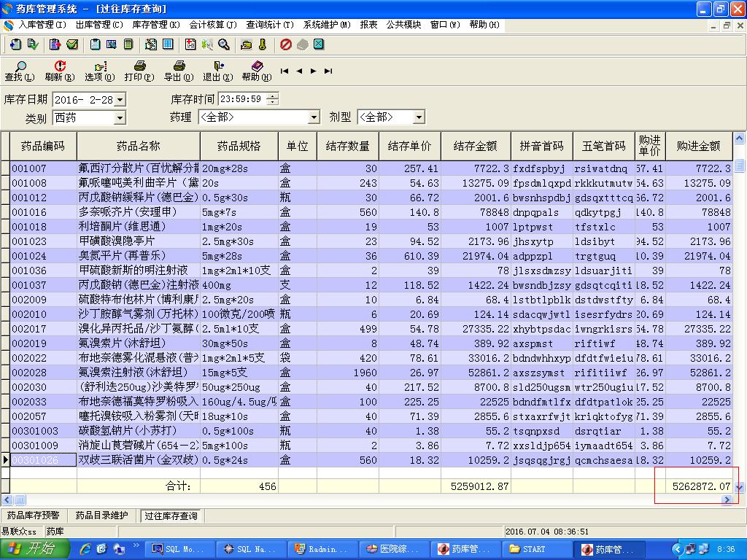Go to the previous record arrow
The image size is (747, 560).
click(x=299, y=71)
